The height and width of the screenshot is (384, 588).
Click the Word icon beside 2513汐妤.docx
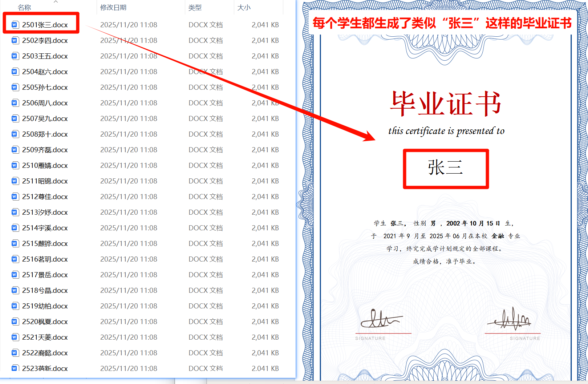pyautogui.click(x=14, y=212)
